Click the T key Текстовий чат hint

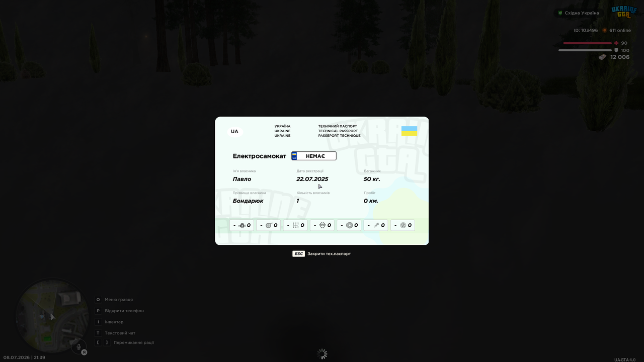[x=98, y=333]
